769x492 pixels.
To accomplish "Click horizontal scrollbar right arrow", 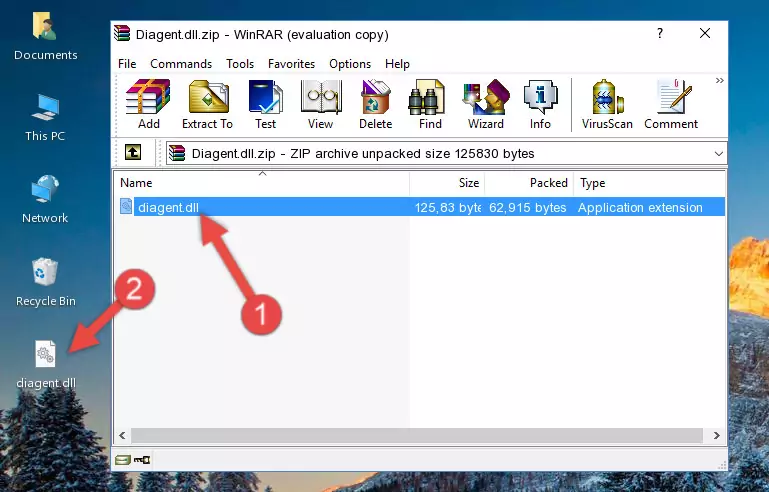I will point(717,435).
